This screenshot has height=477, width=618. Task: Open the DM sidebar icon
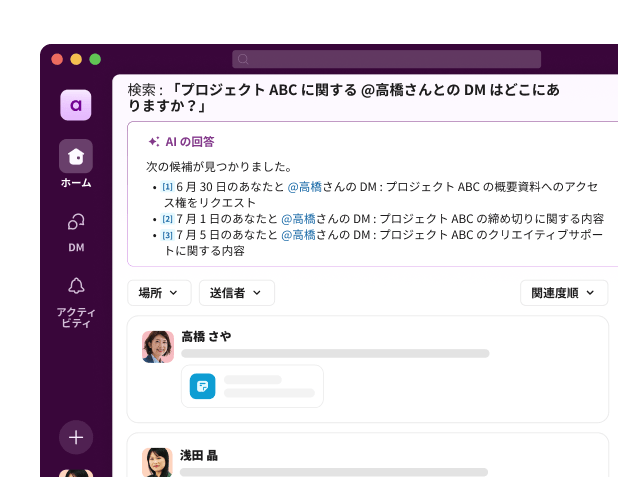76,222
